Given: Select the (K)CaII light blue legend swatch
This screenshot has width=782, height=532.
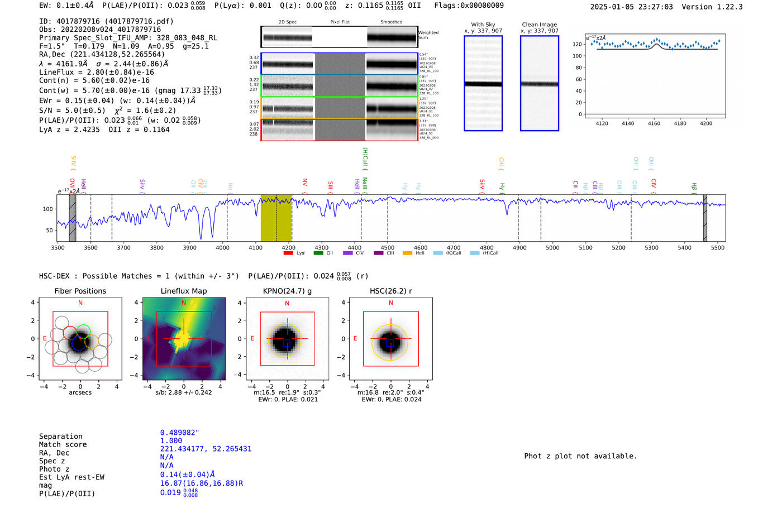Looking at the screenshot, I should (437, 253).
